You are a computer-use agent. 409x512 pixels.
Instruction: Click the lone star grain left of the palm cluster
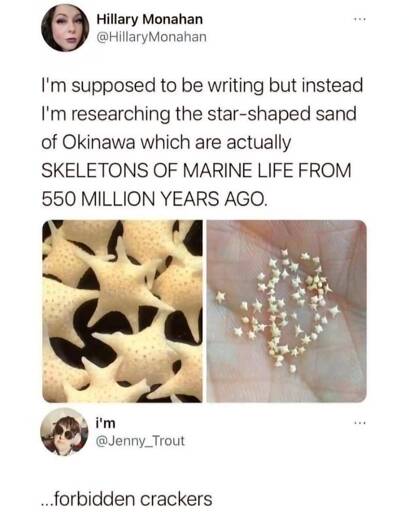pos(221,296)
